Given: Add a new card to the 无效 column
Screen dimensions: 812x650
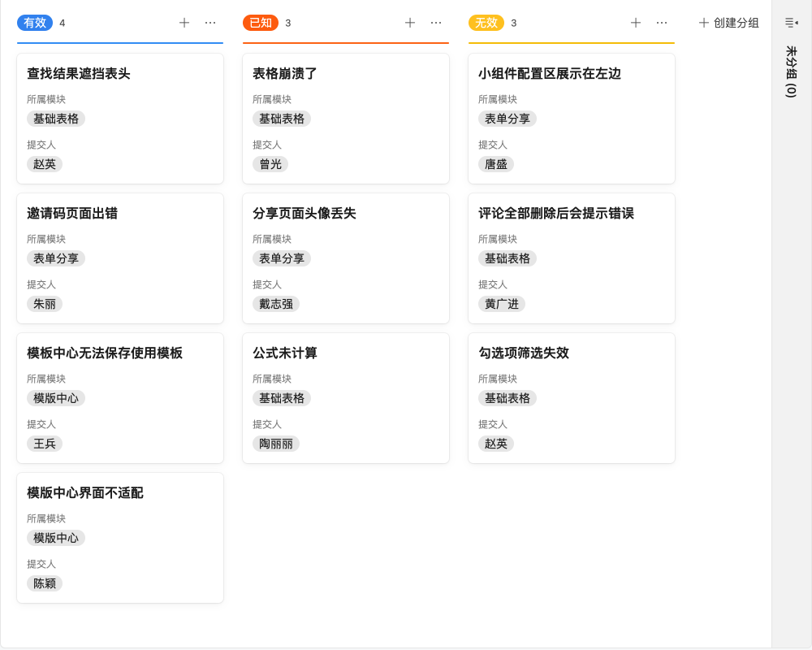Looking at the screenshot, I should (x=636, y=23).
